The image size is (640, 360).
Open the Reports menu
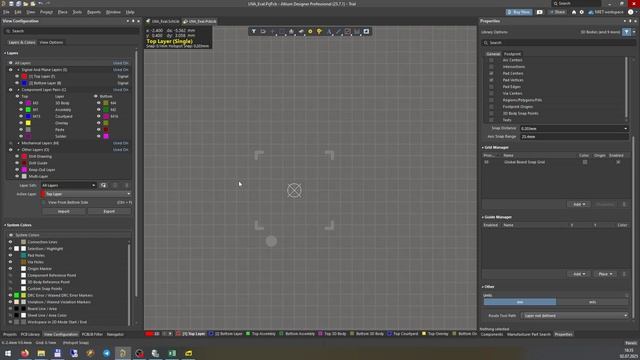(93, 12)
